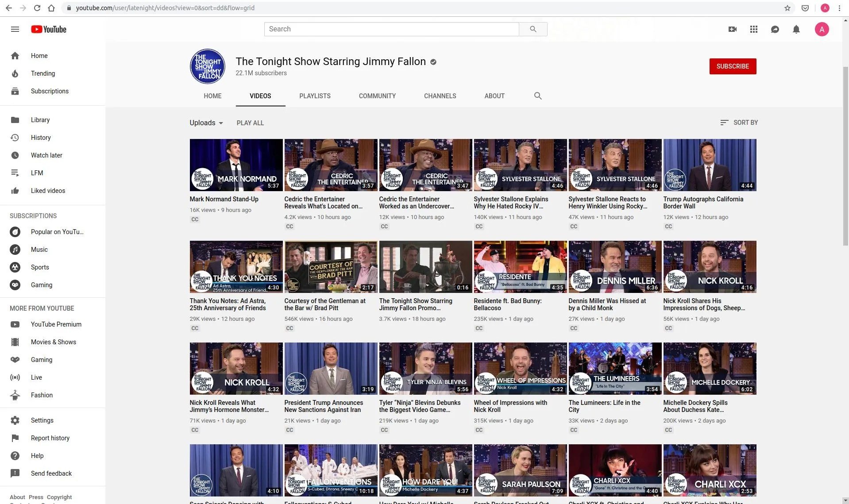Click the Live broadcast icon
849x504 pixels.
click(x=15, y=377)
